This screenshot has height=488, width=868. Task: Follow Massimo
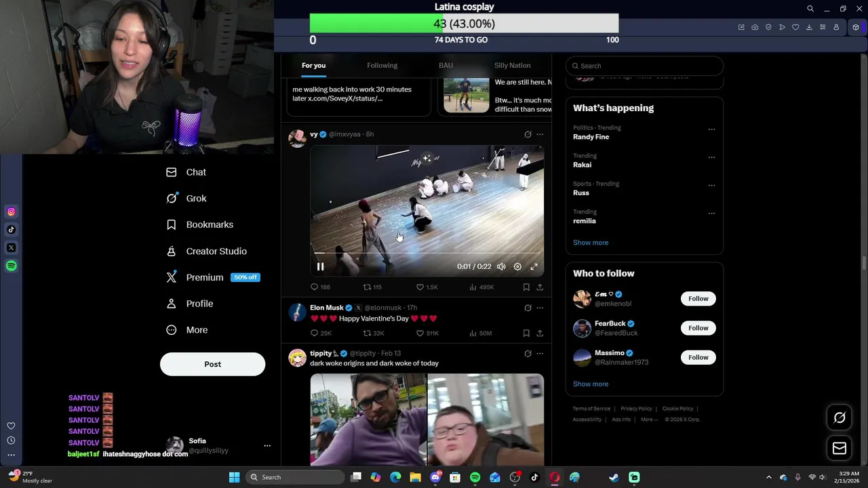[x=698, y=357]
